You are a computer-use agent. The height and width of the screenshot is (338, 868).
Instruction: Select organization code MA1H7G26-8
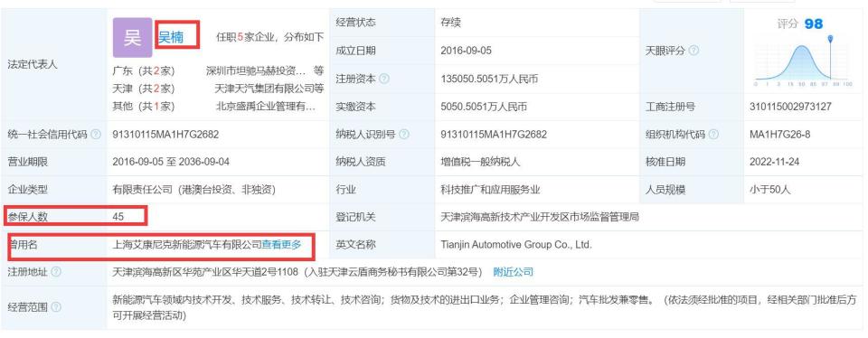(779, 135)
